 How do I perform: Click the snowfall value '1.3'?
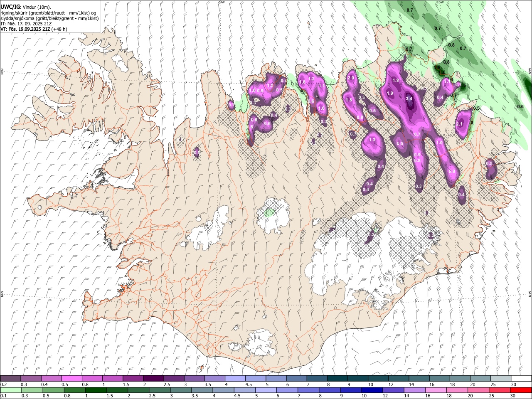[x=372, y=140]
